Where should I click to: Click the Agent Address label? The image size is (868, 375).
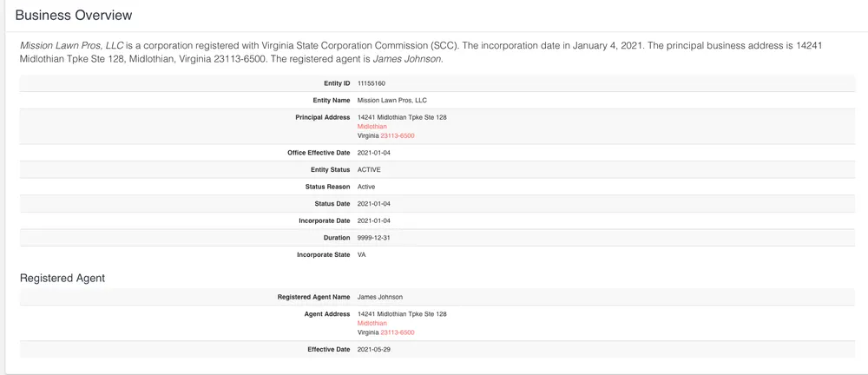point(326,314)
